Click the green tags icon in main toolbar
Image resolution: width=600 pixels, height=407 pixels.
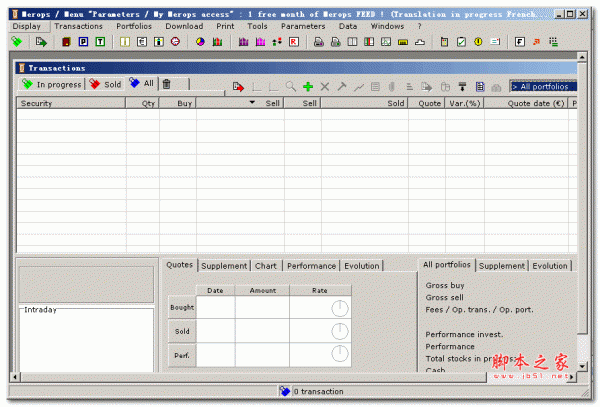tap(16, 41)
